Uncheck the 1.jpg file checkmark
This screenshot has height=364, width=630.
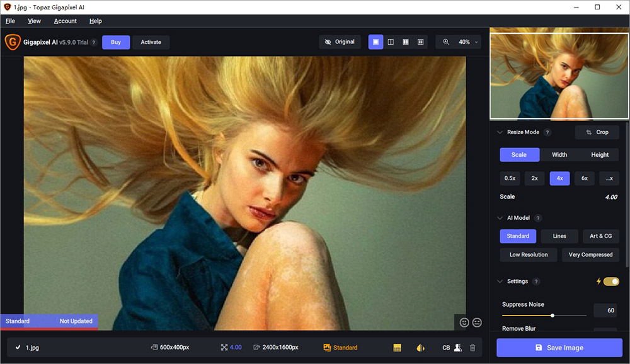click(18, 348)
